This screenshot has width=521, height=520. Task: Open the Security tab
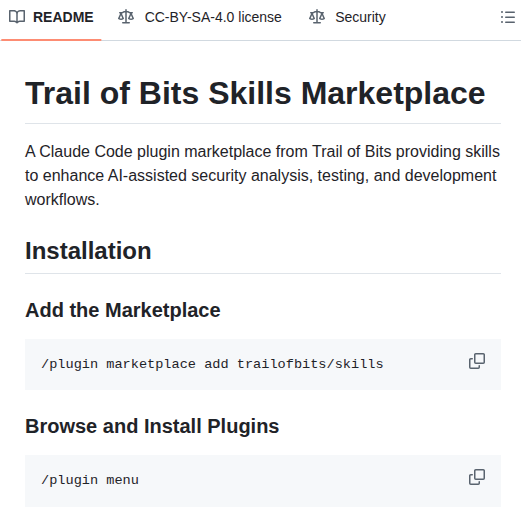tap(347, 17)
